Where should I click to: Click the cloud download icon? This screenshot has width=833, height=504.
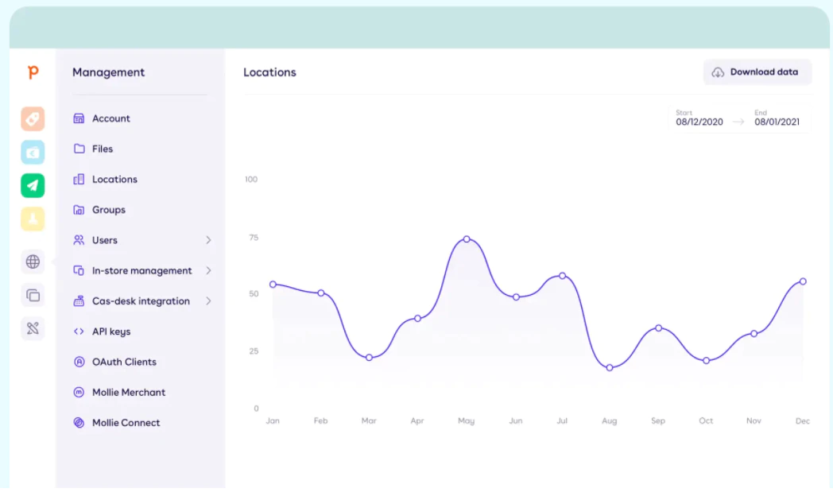click(718, 72)
